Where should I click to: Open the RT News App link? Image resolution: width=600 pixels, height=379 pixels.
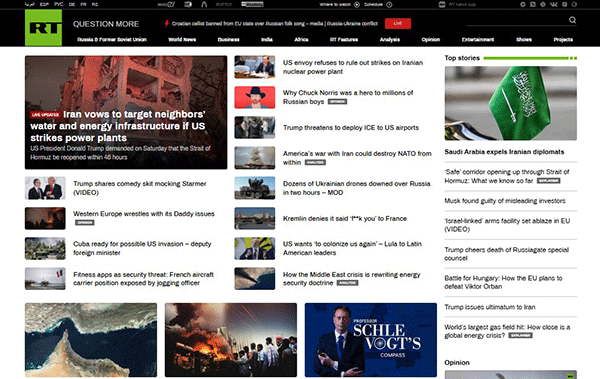(x=462, y=5)
